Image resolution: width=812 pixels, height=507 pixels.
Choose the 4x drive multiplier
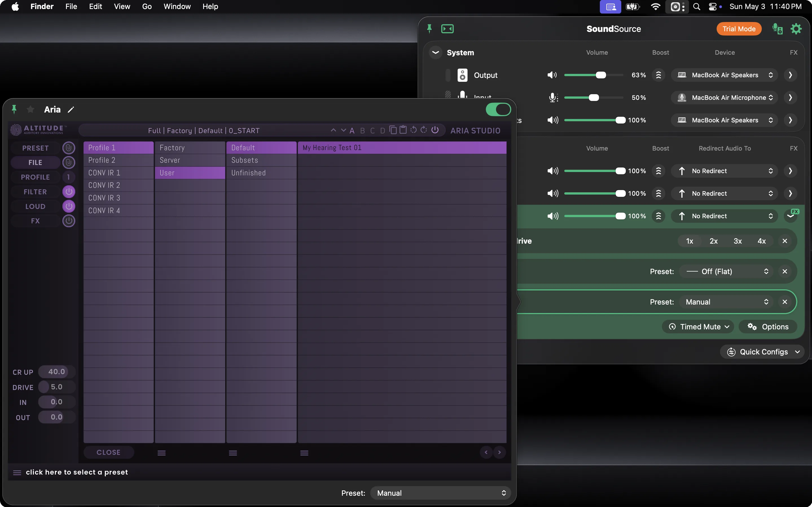(762, 241)
